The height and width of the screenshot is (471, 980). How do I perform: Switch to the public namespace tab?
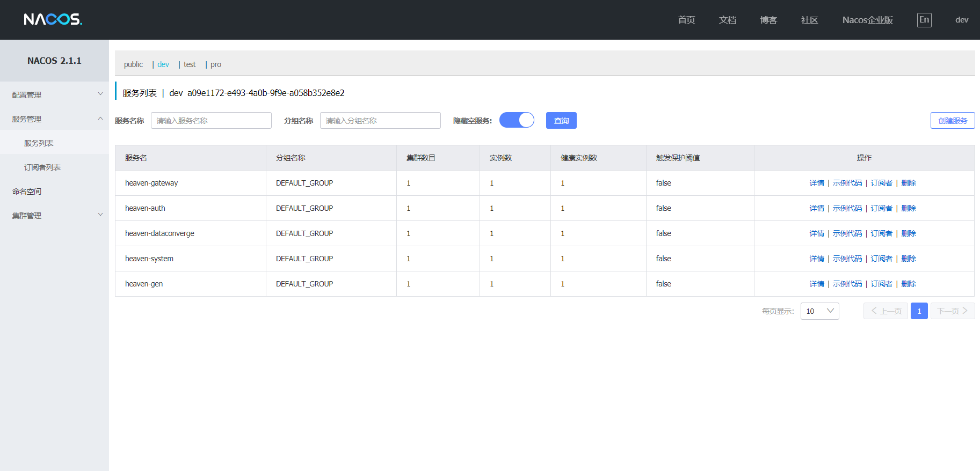click(x=133, y=64)
